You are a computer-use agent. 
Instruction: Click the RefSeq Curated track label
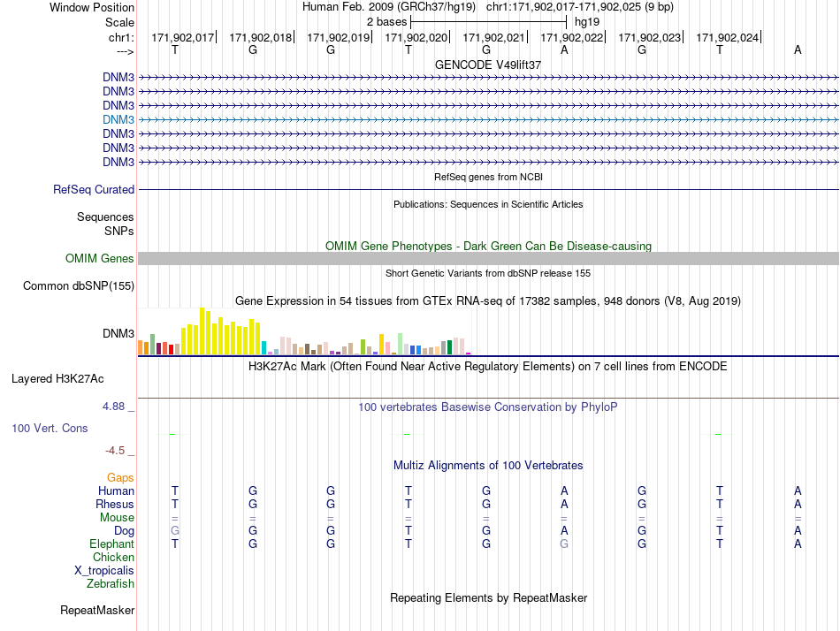point(94,190)
